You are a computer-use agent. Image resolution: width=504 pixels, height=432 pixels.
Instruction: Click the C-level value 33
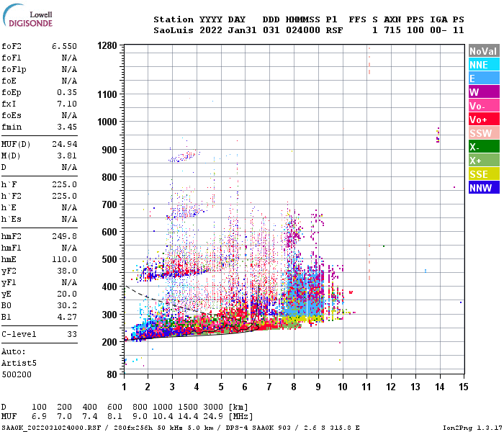point(72,334)
